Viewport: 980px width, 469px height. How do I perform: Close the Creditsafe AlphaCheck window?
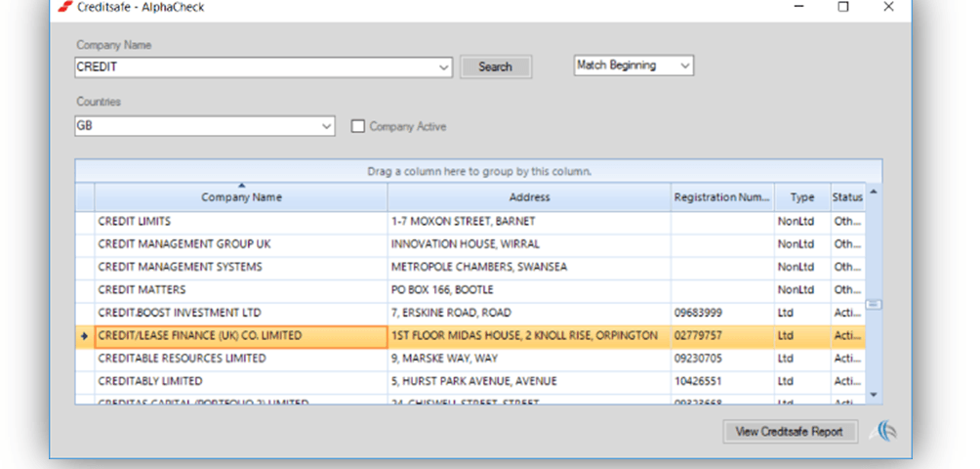(888, 7)
